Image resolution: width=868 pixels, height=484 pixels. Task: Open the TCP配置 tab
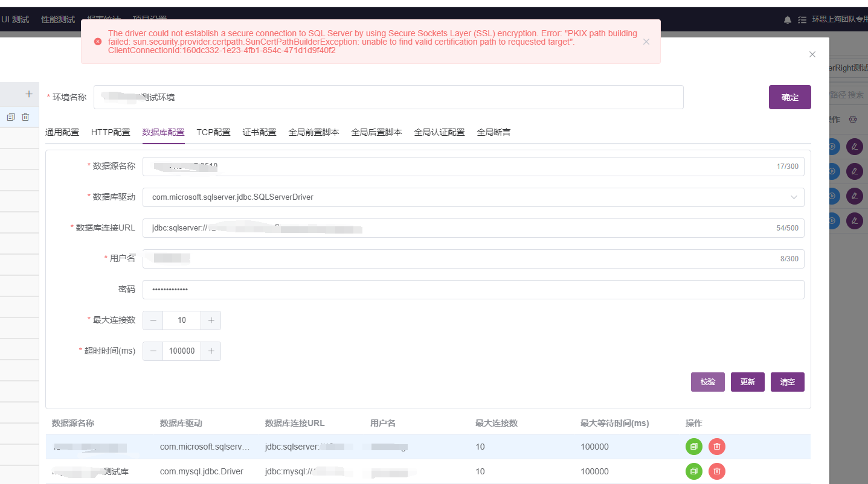(x=213, y=132)
